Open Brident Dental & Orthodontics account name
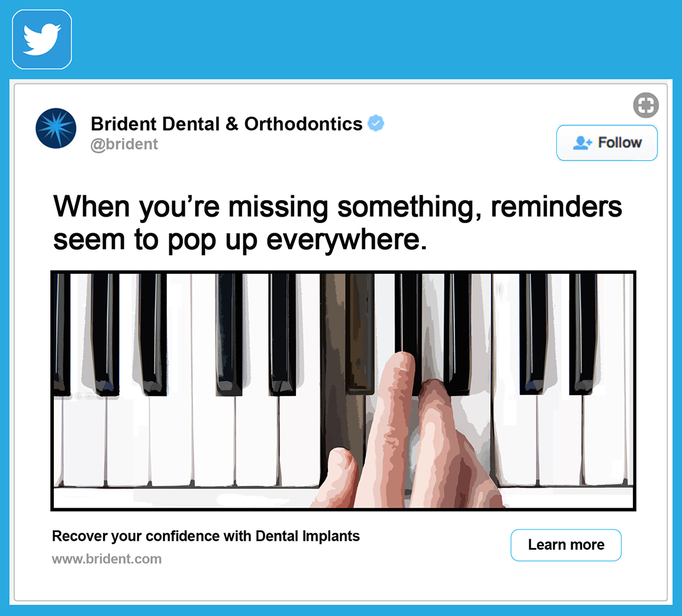 click(x=226, y=124)
